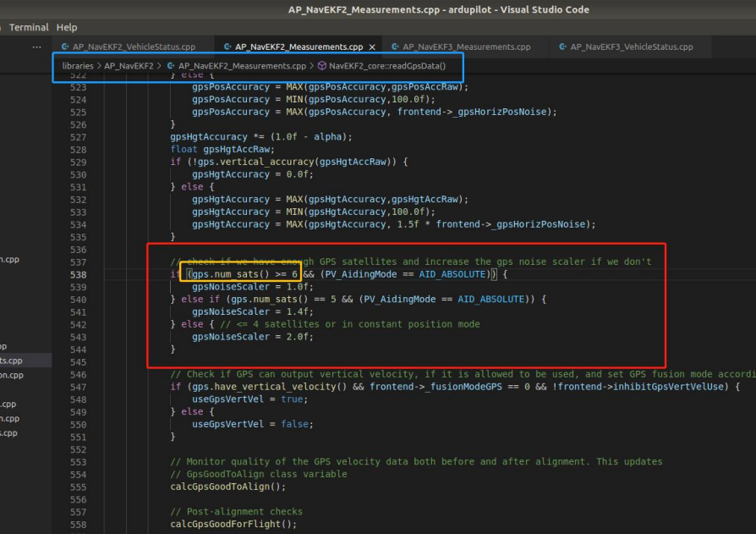This screenshot has width=756, height=534.
Task: Place cursor on 'gpsNoiseScaler = 1.0f;'
Action: [x=253, y=287]
